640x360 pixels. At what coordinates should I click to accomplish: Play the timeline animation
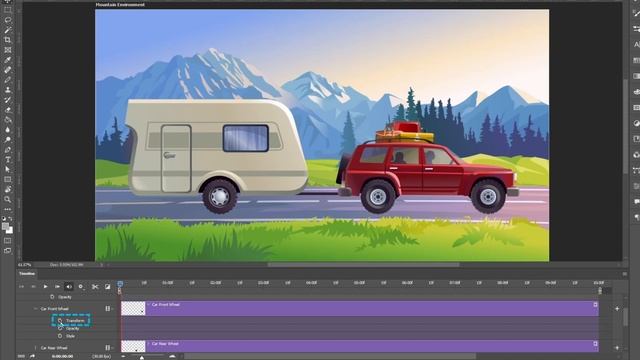pyautogui.click(x=45, y=287)
